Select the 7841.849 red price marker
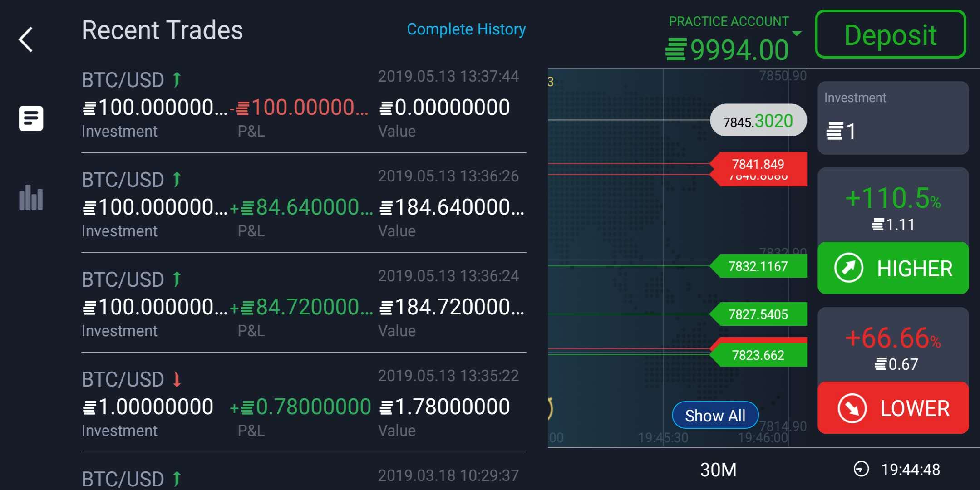 pos(758,163)
